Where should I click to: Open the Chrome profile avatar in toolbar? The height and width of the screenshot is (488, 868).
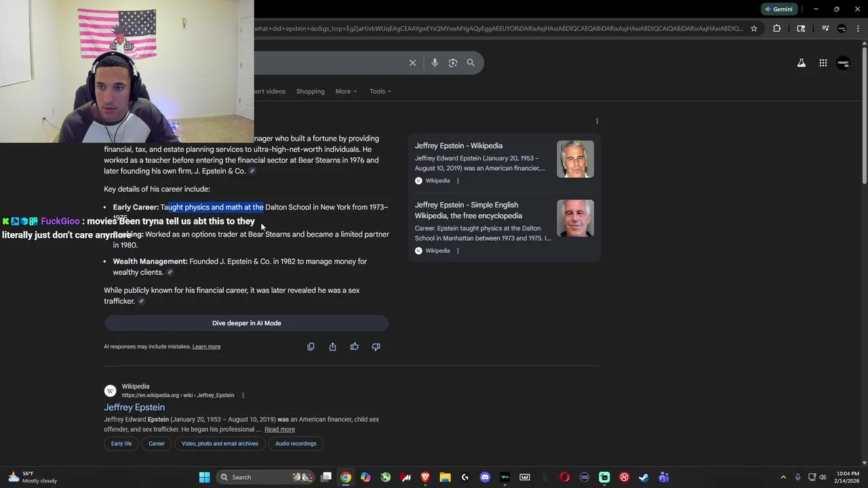click(842, 28)
